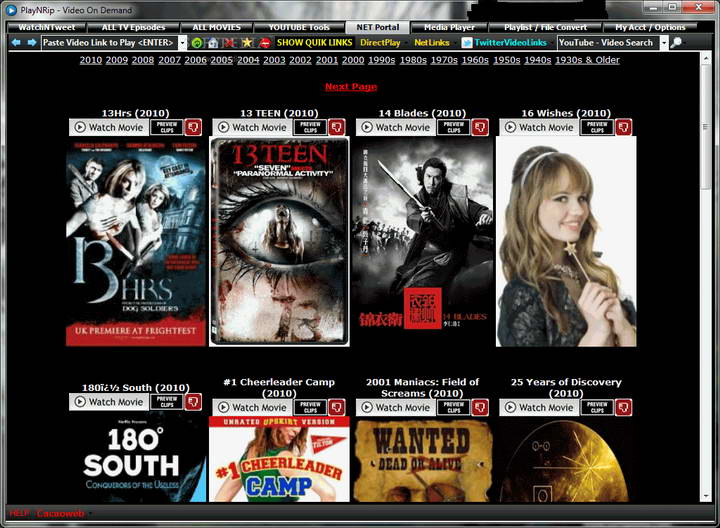Click thumbs-down icon for 14 Blades
This screenshot has width=720, height=528.
(480, 127)
